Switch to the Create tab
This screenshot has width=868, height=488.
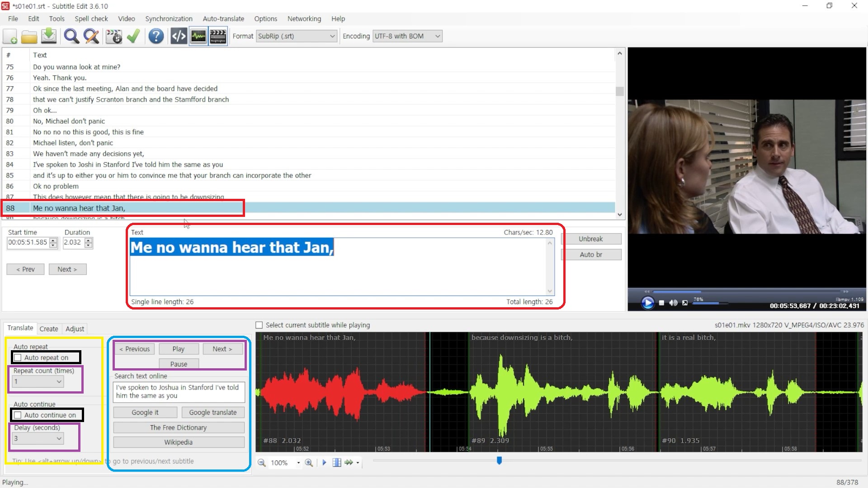(x=48, y=328)
